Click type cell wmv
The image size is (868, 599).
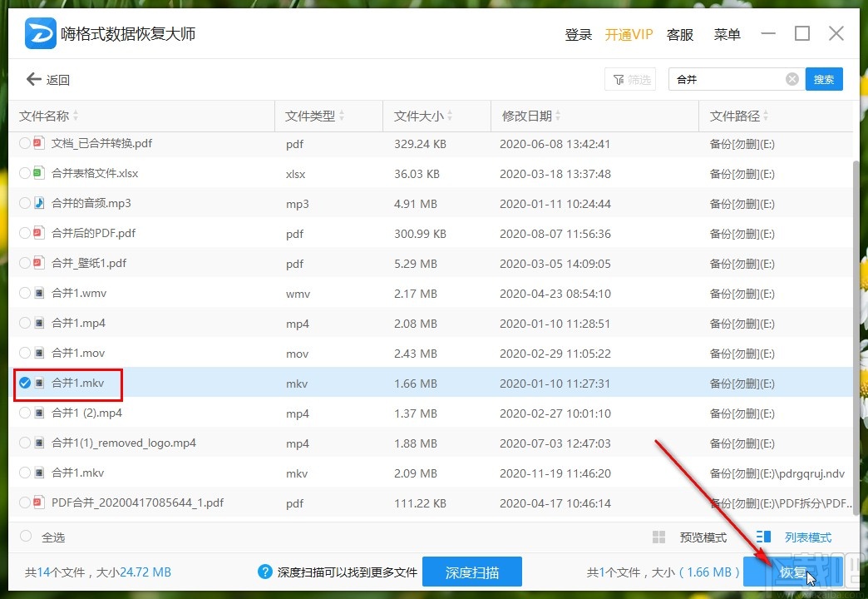point(298,293)
